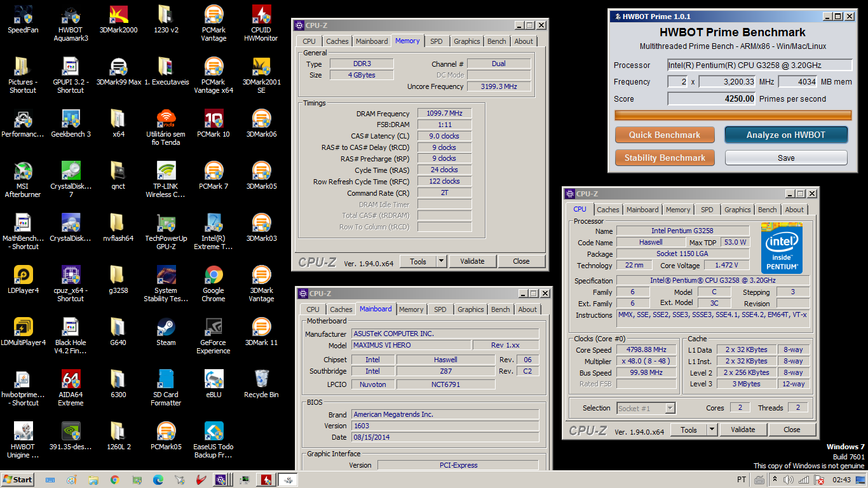This screenshot has height=488, width=868.
Task: Open SD Card Formatter icon
Action: coord(166,388)
